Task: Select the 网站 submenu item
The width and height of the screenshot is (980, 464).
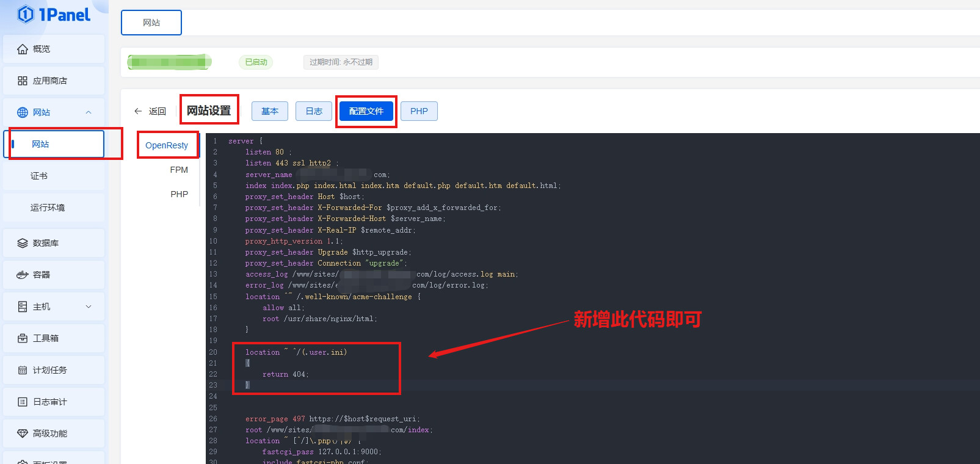Action: pos(54,144)
